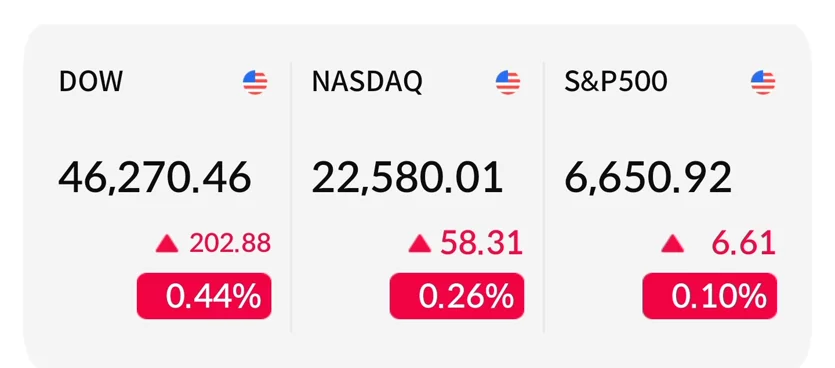This screenshot has width=835, height=368.
Task: Click the 0.10% change badge
Action: coord(709,296)
